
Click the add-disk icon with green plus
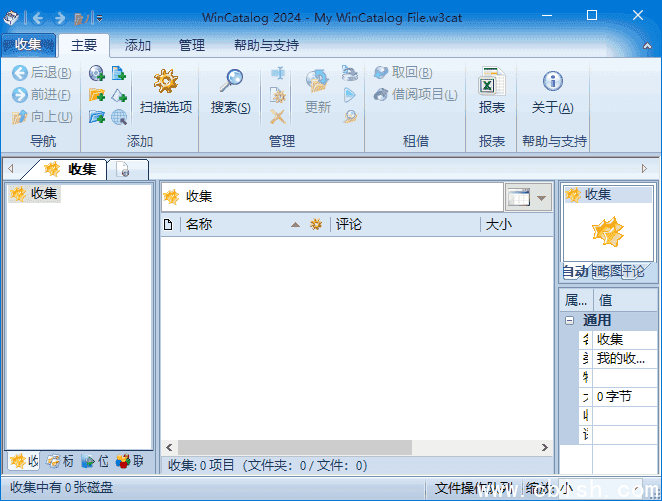point(97,73)
